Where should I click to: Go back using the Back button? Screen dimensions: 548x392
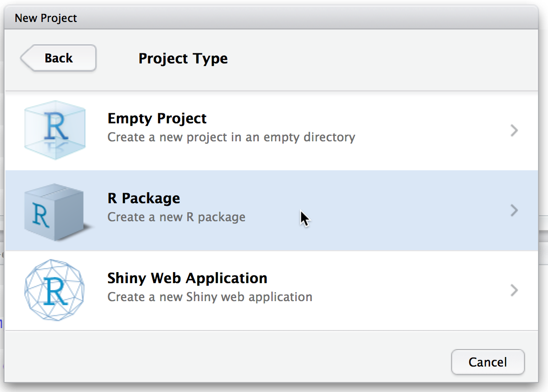coord(58,58)
